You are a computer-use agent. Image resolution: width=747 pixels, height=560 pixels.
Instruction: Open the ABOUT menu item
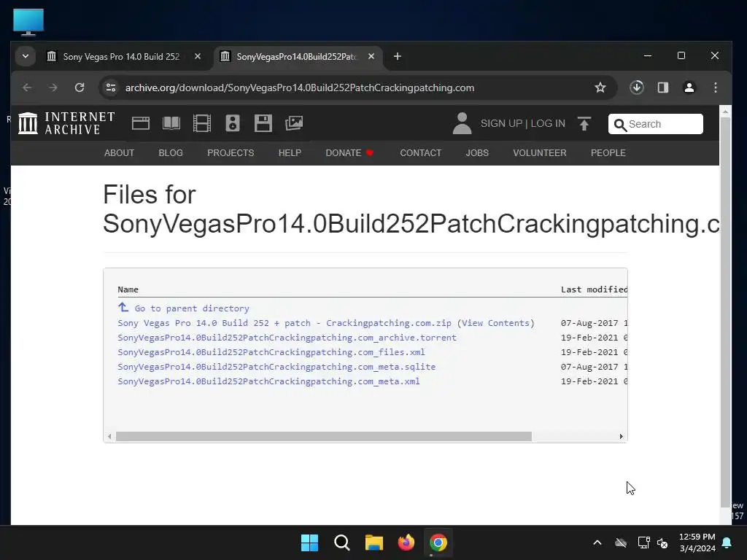coord(119,153)
